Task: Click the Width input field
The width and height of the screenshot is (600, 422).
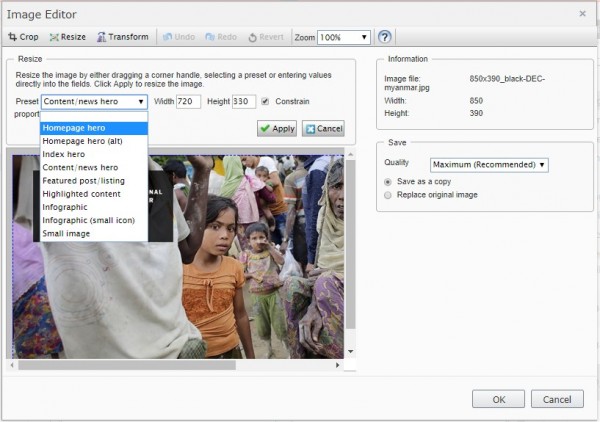Action: tap(188, 102)
